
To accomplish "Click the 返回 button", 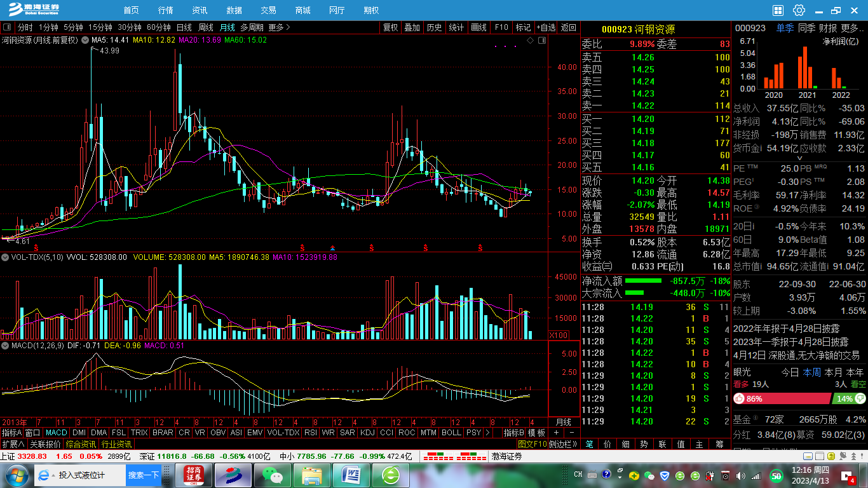I will tap(569, 27).
